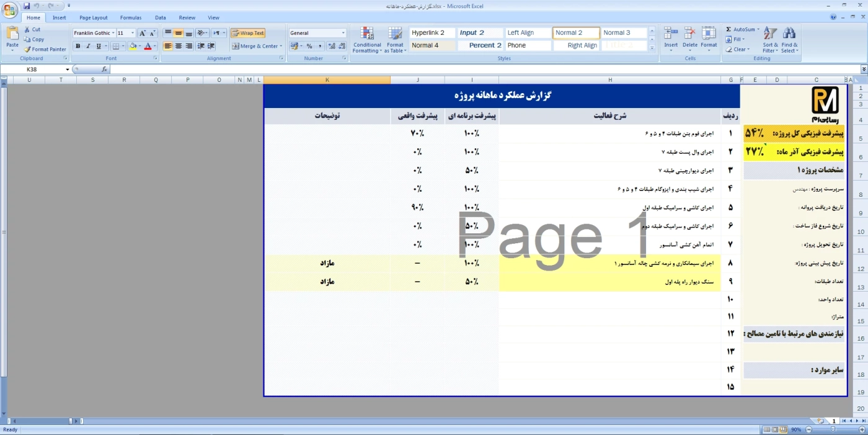Apply the Hyperlink 2 cell style
Viewport: 868px width, 435px height.
[x=432, y=33]
